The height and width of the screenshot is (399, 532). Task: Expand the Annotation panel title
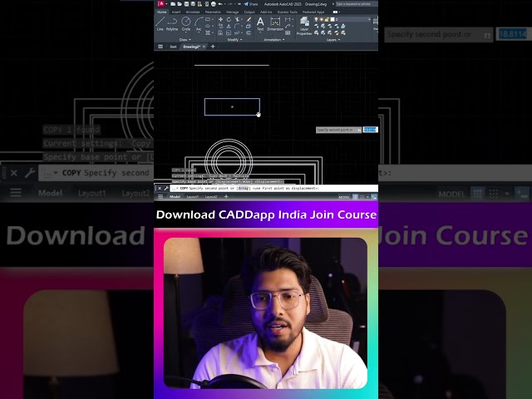pyautogui.click(x=274, y=40)
